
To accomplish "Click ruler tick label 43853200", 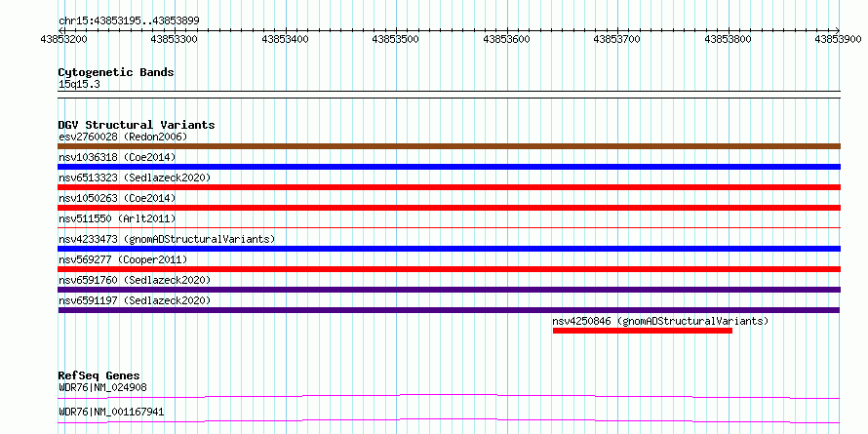I will tap(64, 39).
